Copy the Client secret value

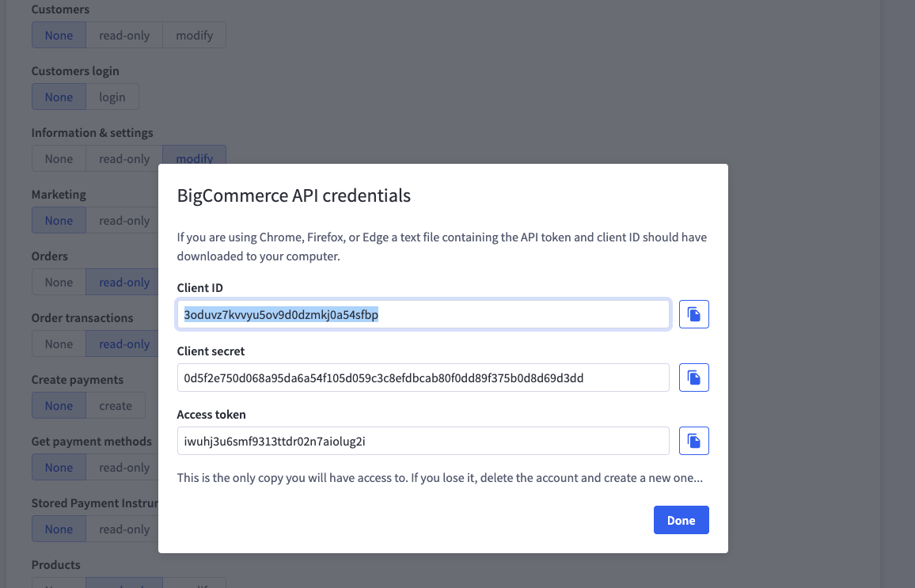point(694,377)
